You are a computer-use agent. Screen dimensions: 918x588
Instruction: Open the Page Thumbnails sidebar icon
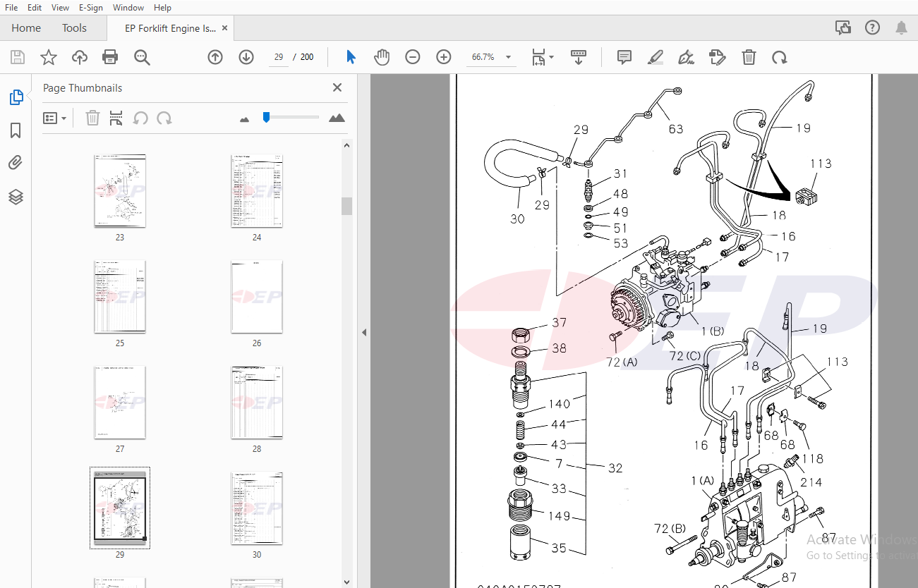[x=16, y=97]
